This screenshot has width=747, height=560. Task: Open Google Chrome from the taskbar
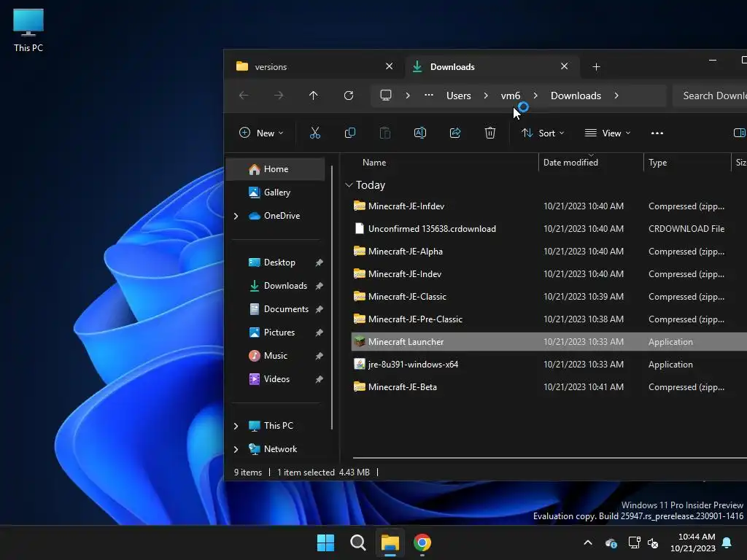pyautogui.click(x=422, y=542)
